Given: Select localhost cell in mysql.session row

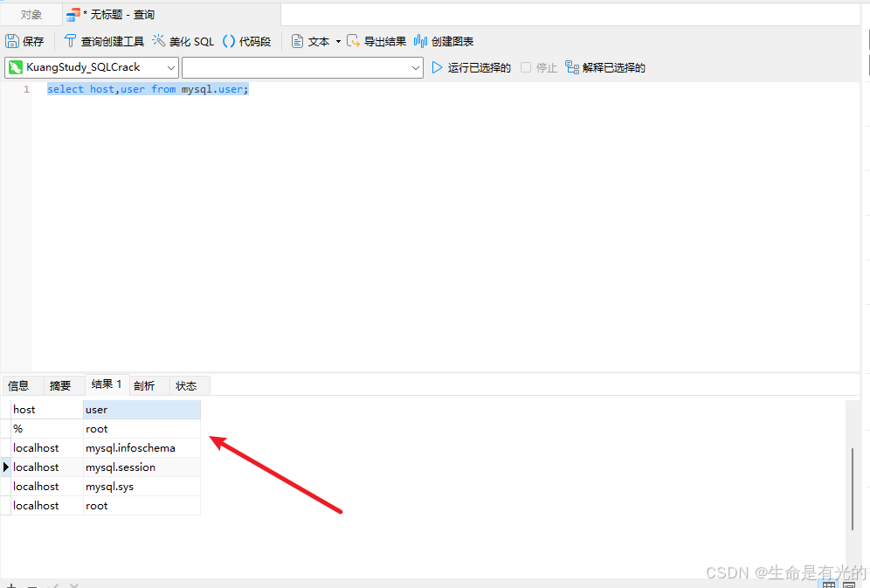Looking at the screenshot, I should point(47,467).
